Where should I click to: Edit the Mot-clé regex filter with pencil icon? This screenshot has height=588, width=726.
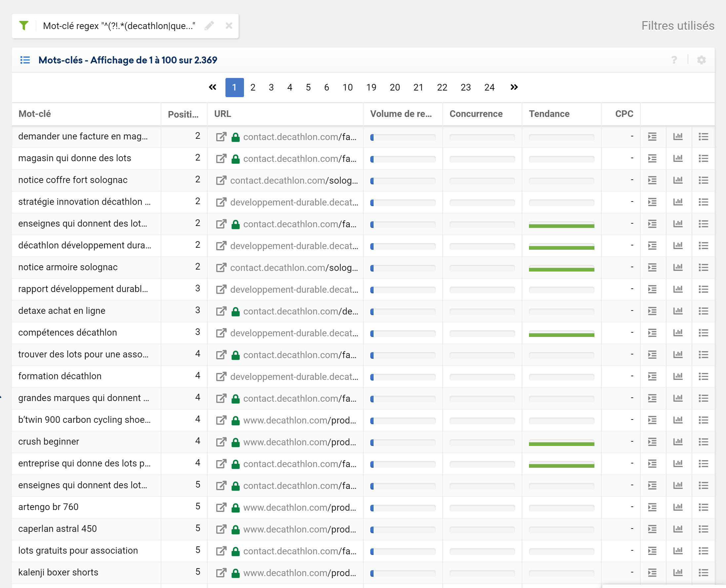click(209, 26)
